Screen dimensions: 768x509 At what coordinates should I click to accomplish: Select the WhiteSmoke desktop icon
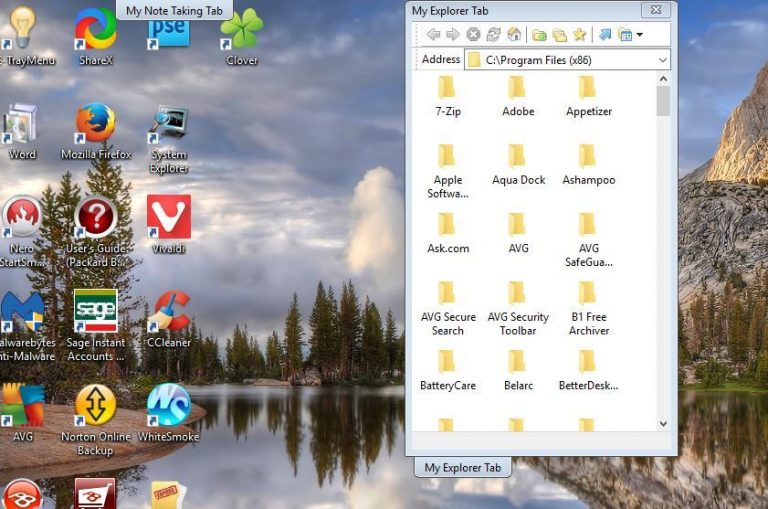(168, 413)
